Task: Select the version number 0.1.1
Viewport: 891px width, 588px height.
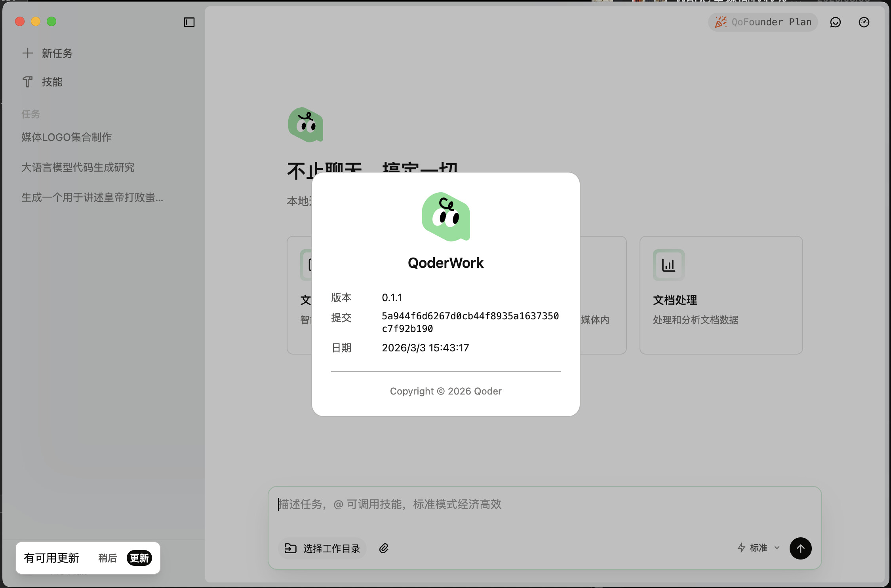Action: pos(392,298)
